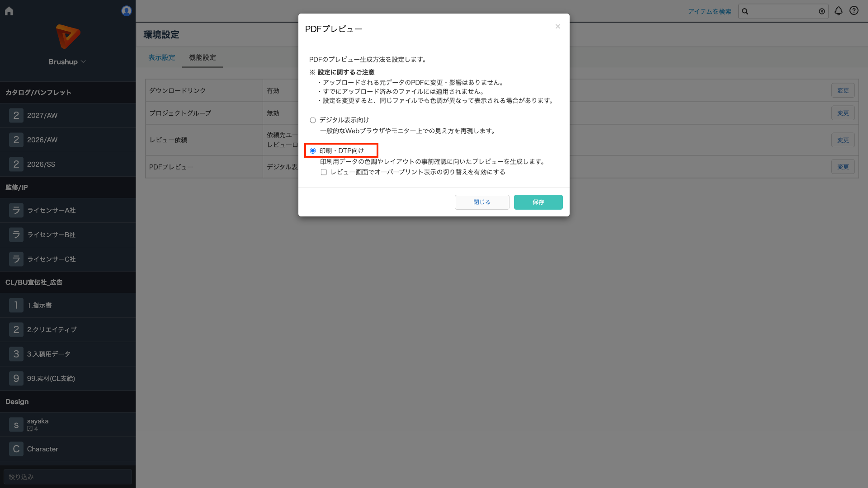Open Character project icon
Screen dimensions: 868x488
coord(16,449)
